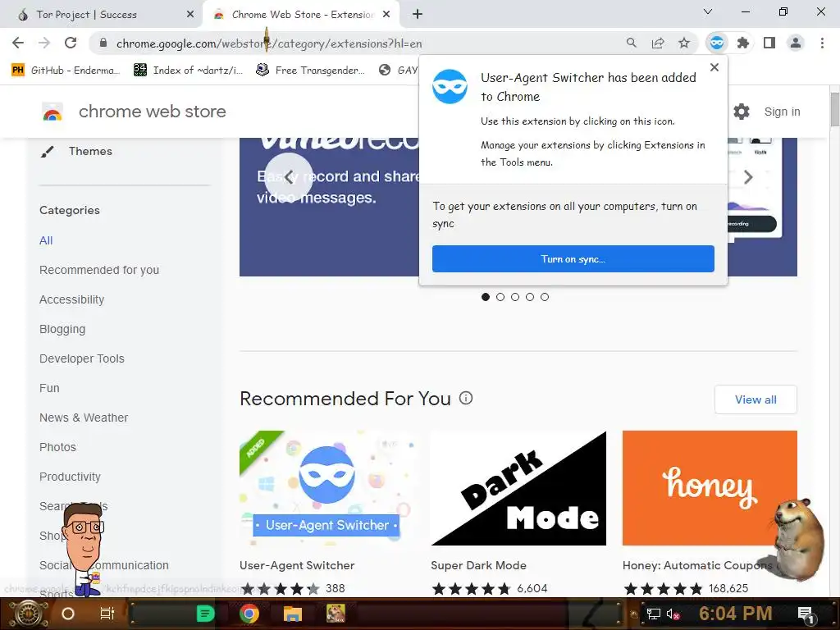The image size is (840, 630).
Task: Open the Chrome three-dot menu
Action: 822,43
